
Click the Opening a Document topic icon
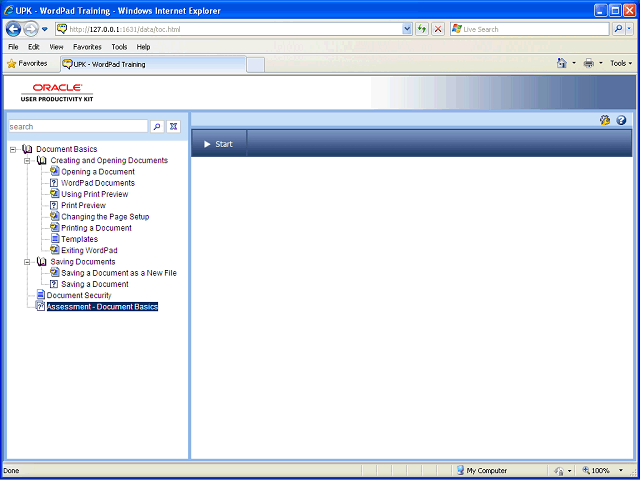55,171
